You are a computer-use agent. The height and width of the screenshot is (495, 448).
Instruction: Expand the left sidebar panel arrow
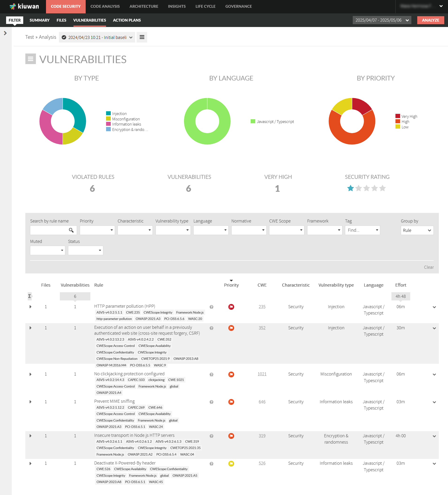coord(5,33)
